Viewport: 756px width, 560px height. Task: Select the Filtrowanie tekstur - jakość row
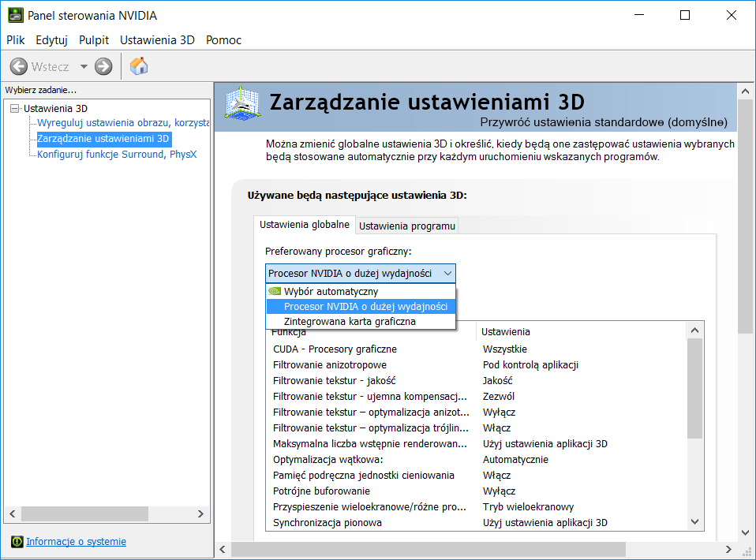point(477,381)
